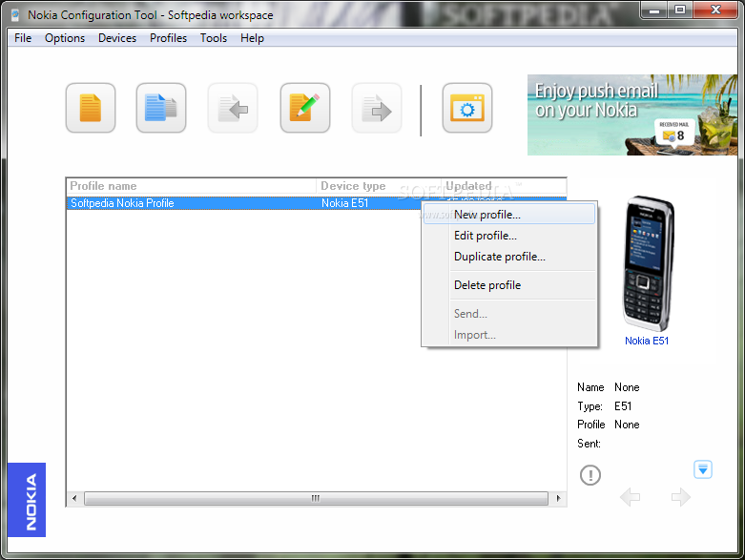This screenshot has height=560, width=745.
Task: Click the Edit profile pencil icon
Action: coord(305,108)
